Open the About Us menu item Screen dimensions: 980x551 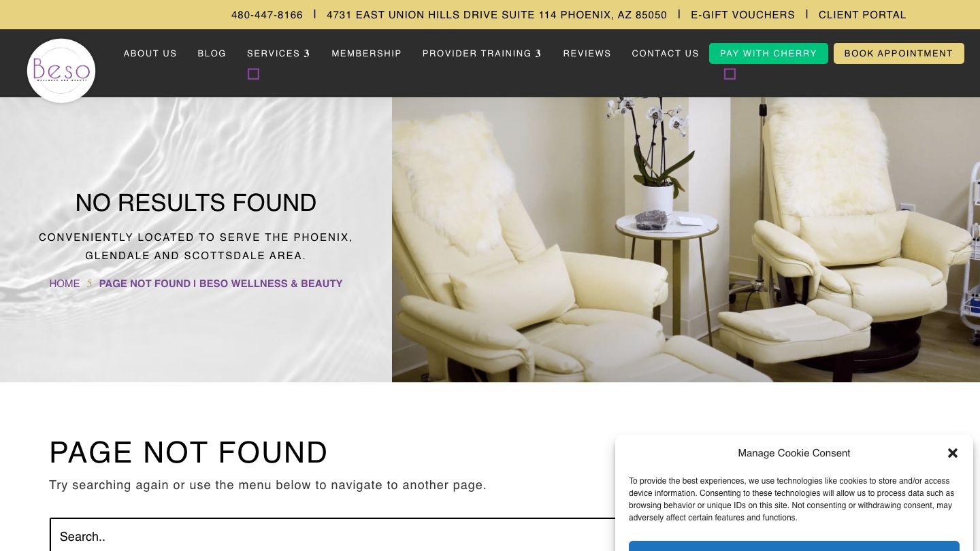[x=150, y=53]
